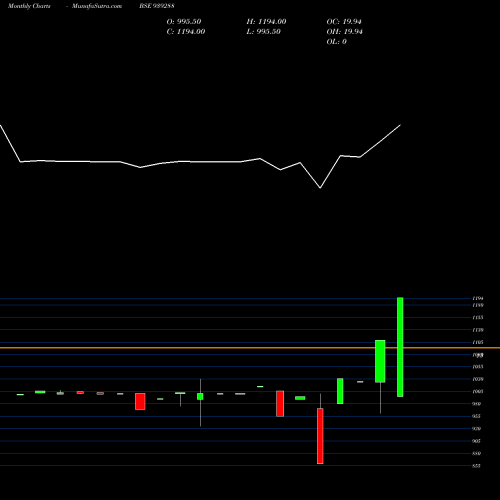Image resolution: width=500 pixels, height=500 pixels.
Task: Select the high value 'H: 1194.00'
Action: click(x=266, y=22)
